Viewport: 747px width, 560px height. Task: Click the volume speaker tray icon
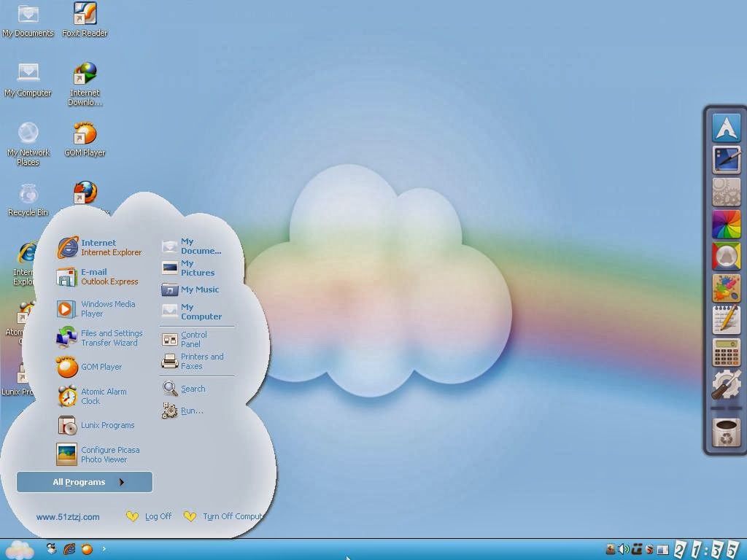pos(623,550)
